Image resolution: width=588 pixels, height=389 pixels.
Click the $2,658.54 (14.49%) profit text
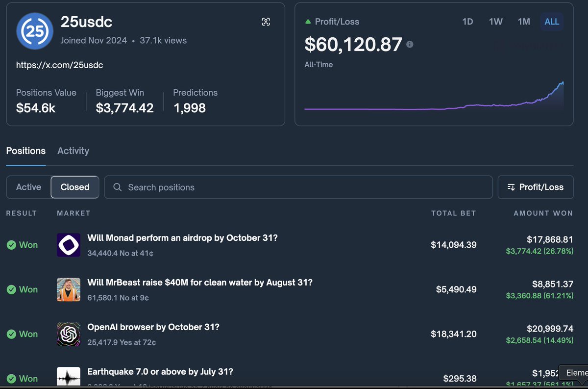coord(539,340)
